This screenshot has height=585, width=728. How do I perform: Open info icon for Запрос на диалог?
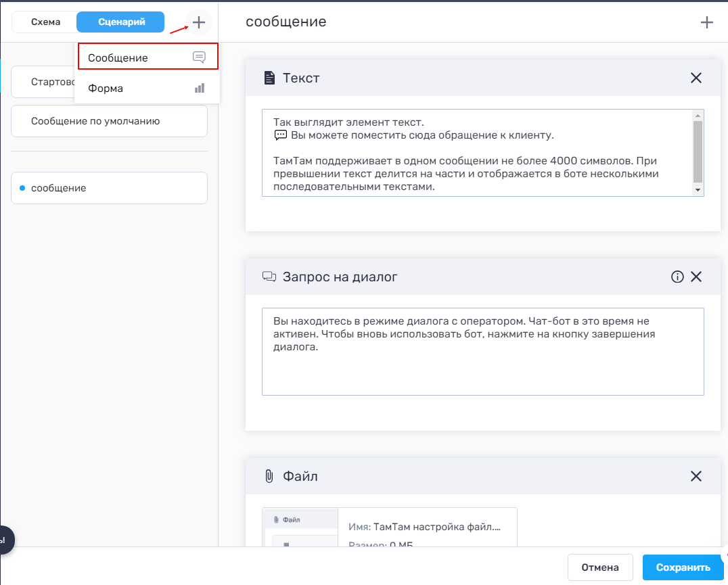[x=677, y=277]
